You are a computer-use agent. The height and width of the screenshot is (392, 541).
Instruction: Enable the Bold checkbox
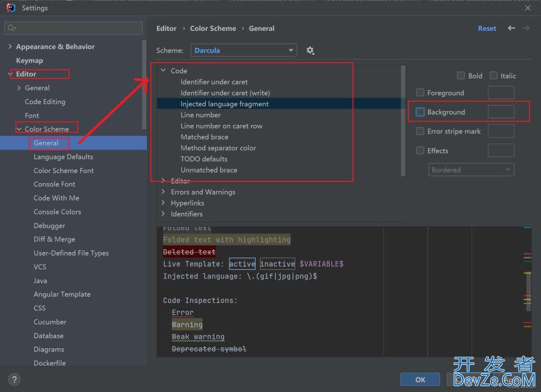pyautogui.click(x=461, y=76)
